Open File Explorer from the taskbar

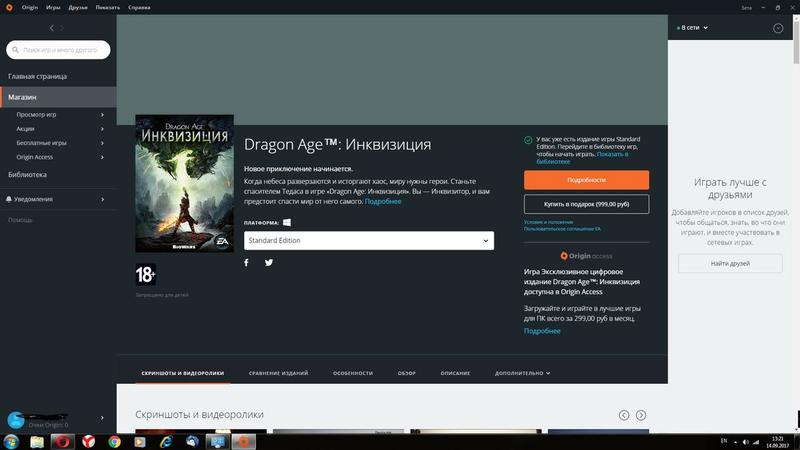(37, 442)
